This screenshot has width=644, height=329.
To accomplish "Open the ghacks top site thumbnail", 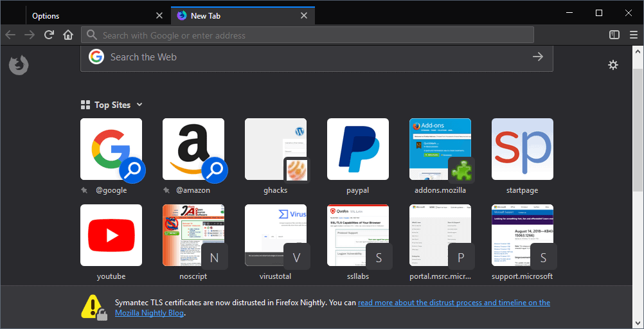I will 276,149.
